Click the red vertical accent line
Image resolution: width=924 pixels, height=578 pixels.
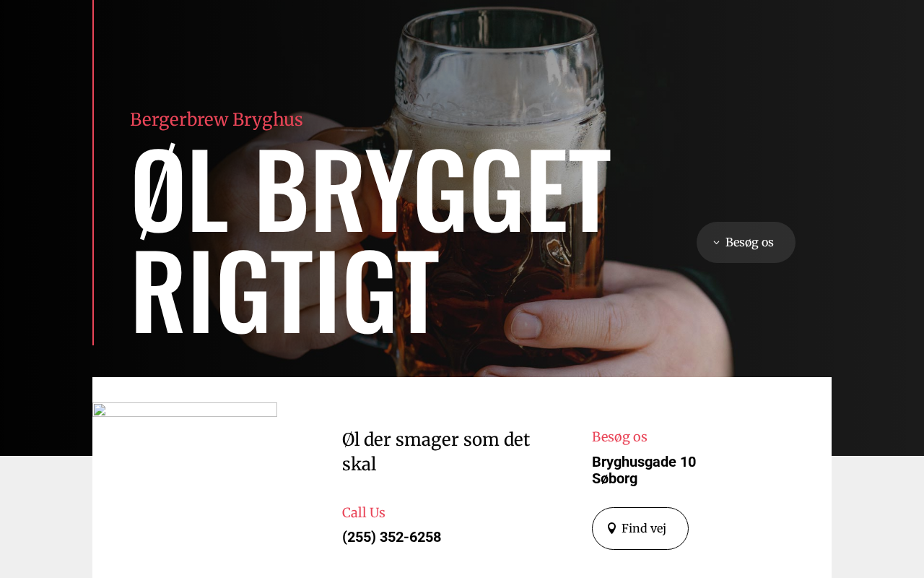(93, 173)
